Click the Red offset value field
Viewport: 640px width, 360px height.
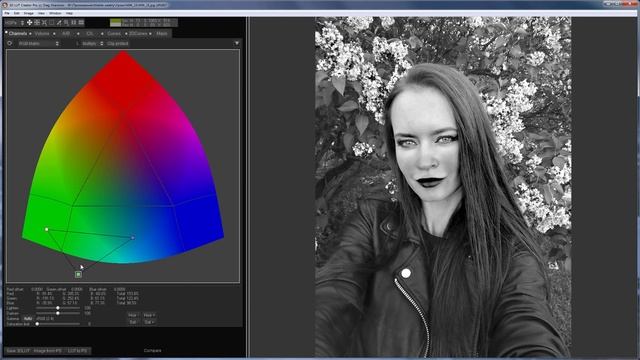click(x=37, y=289)
